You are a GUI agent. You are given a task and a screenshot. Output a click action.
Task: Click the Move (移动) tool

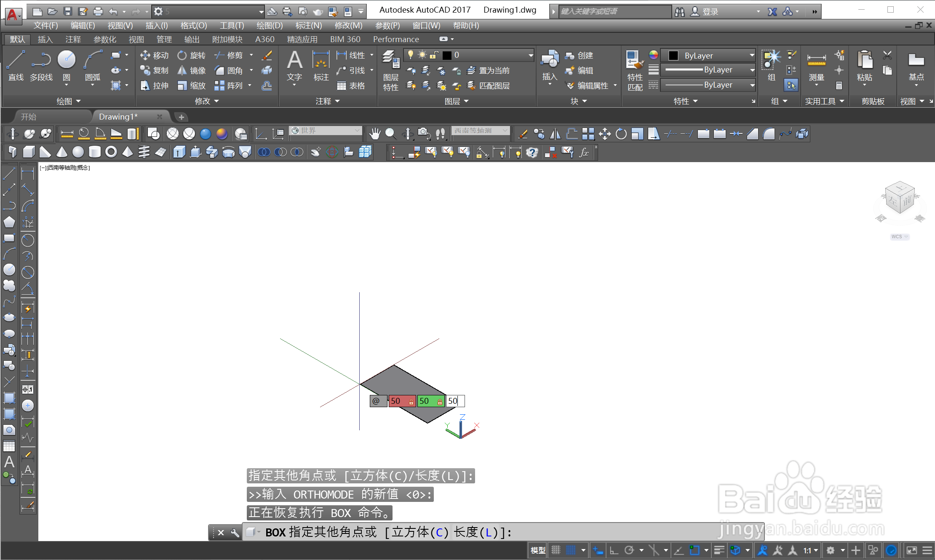coord(154,55)
